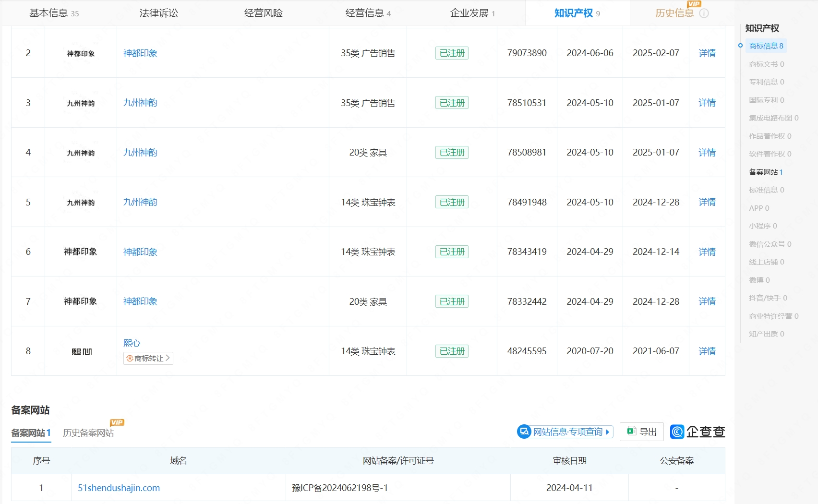Jump to 商业特许经营 0 in sidebar
Viewport: 818px width, 504px height.
774,316
